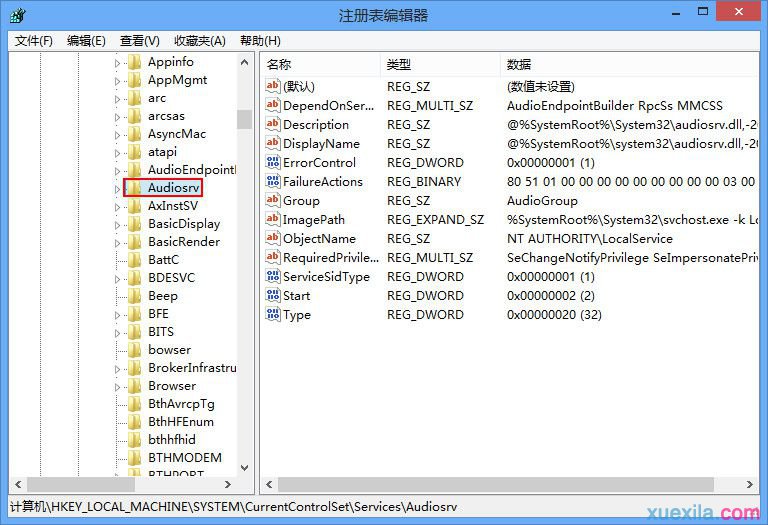Expand the Audiosrv tree node
The image size is (768, 525).
point(117,189)
